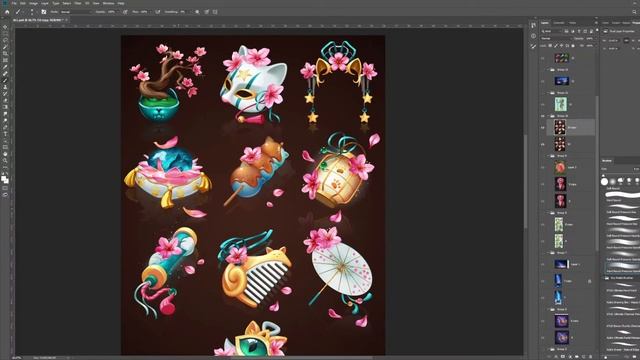Open the Layers panel options menu
This screenshot has width=640, height=360.
pyautogui.click(x=596, y=23)
